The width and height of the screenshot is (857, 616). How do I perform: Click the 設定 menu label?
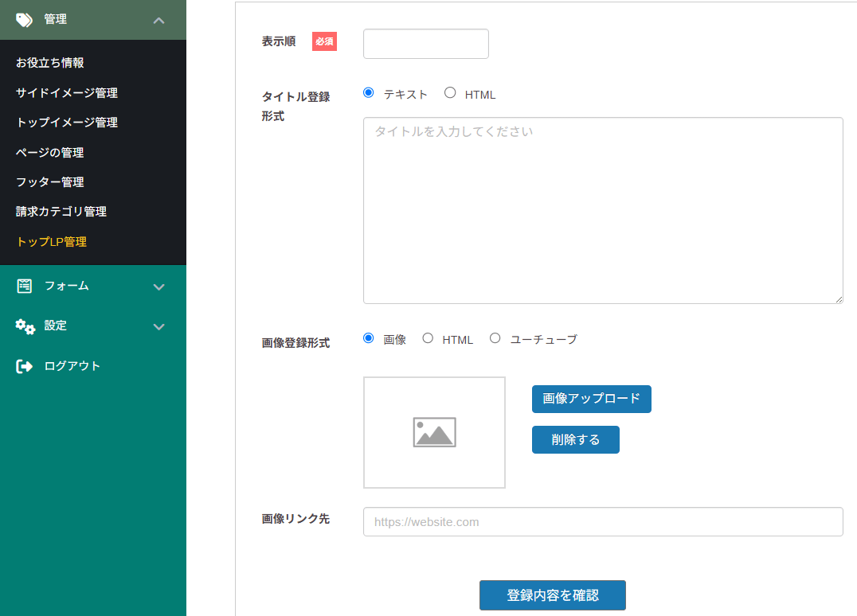point(55,326)
